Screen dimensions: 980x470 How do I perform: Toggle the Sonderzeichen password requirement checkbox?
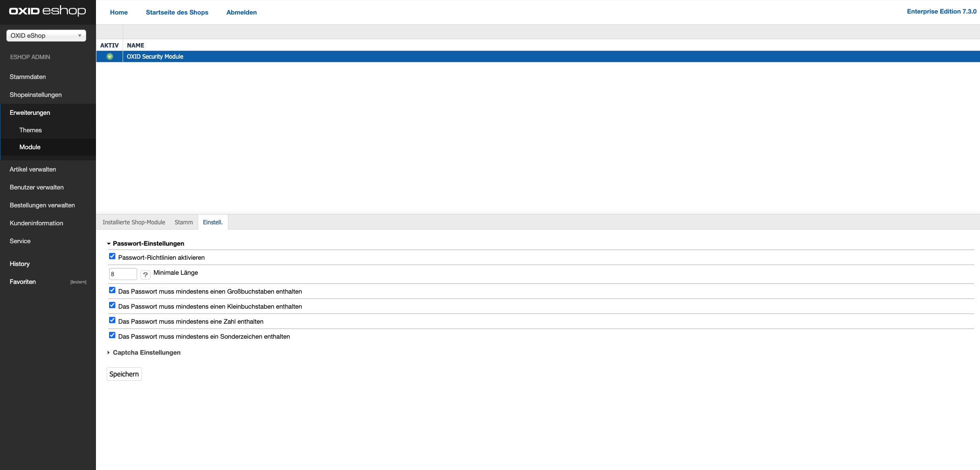tap(112, 335)
